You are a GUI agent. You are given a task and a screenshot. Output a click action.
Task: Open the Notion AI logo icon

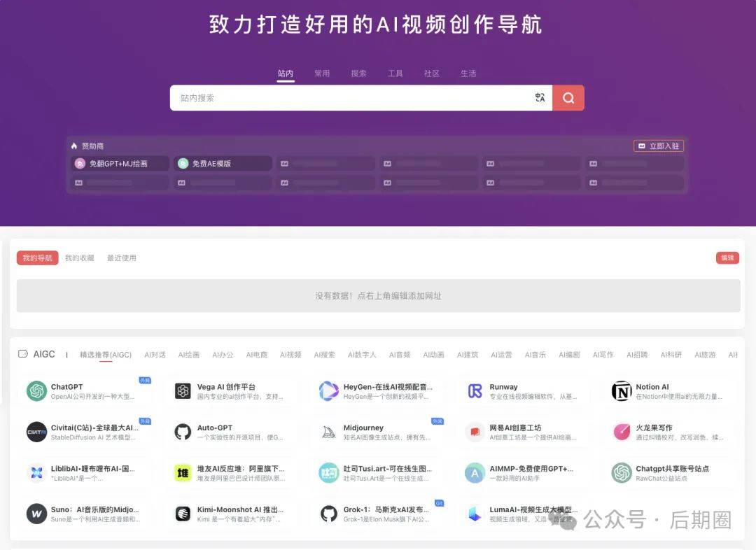click(622, 391)
